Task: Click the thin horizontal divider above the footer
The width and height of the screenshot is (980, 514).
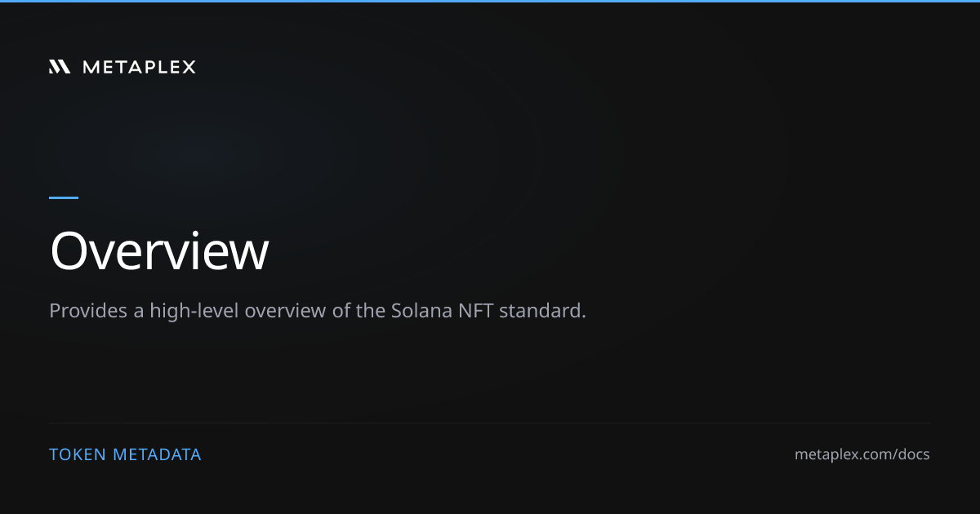Action: pyautogui.click(x=490, y=423)
